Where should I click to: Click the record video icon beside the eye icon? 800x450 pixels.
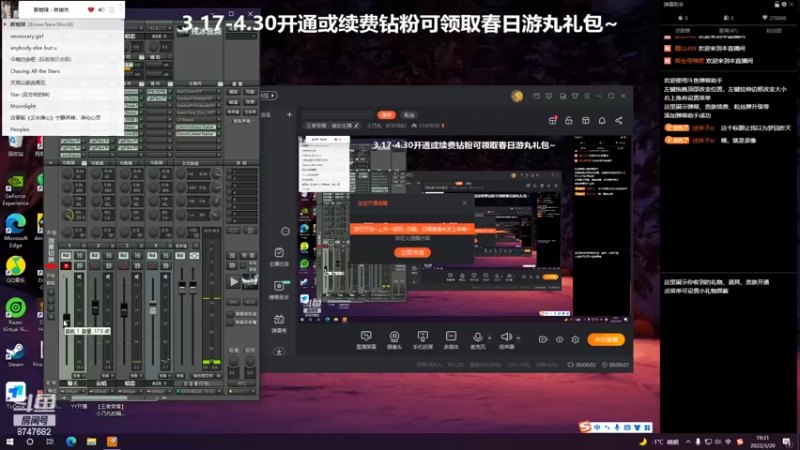[x=543, y=339]
